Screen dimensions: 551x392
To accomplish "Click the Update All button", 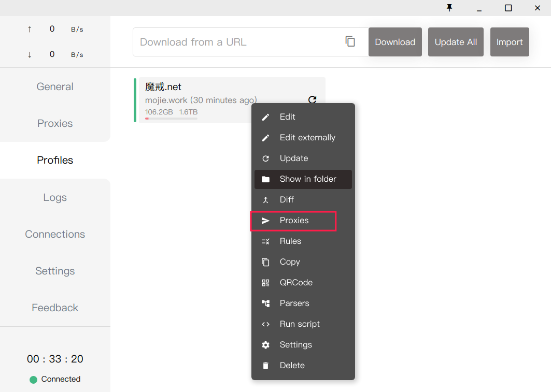I will click(x=456, y=42).
